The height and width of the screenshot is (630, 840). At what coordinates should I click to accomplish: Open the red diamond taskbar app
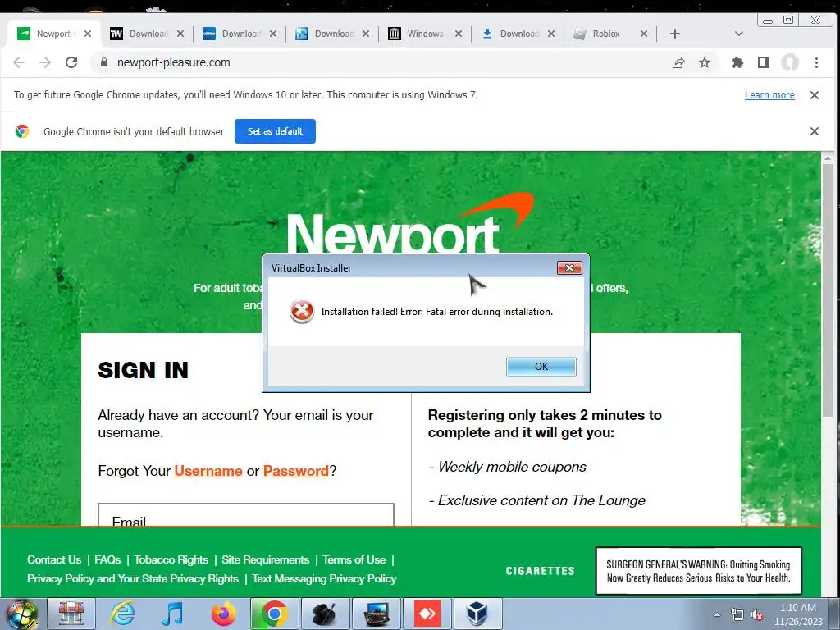click(427, 614)
